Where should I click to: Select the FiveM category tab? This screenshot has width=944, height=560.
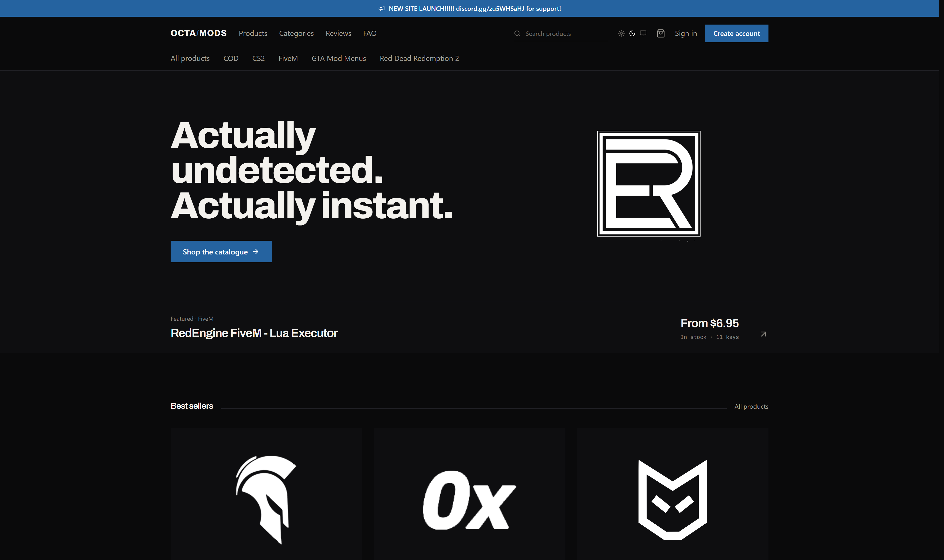288,58
